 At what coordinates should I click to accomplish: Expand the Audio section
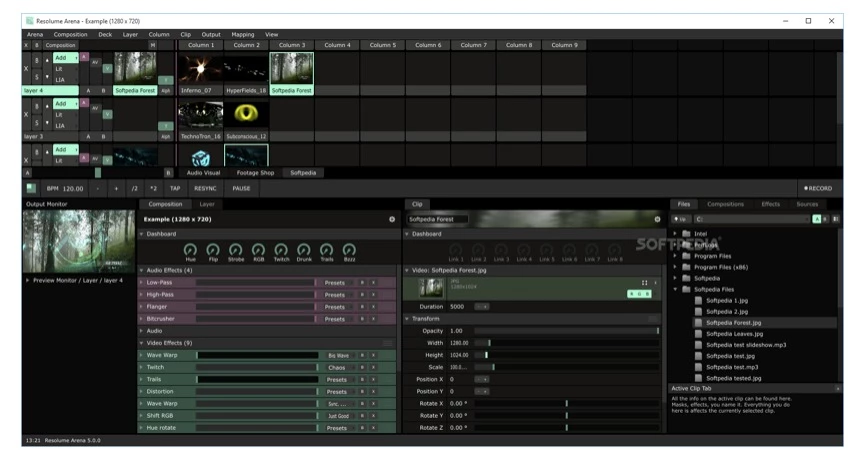point(141,331)
